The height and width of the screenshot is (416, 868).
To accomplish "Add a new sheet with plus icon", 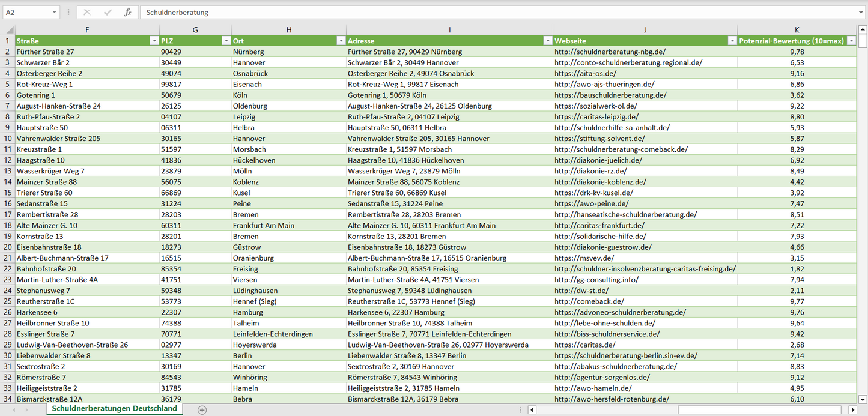I will [x=202, y=410].
